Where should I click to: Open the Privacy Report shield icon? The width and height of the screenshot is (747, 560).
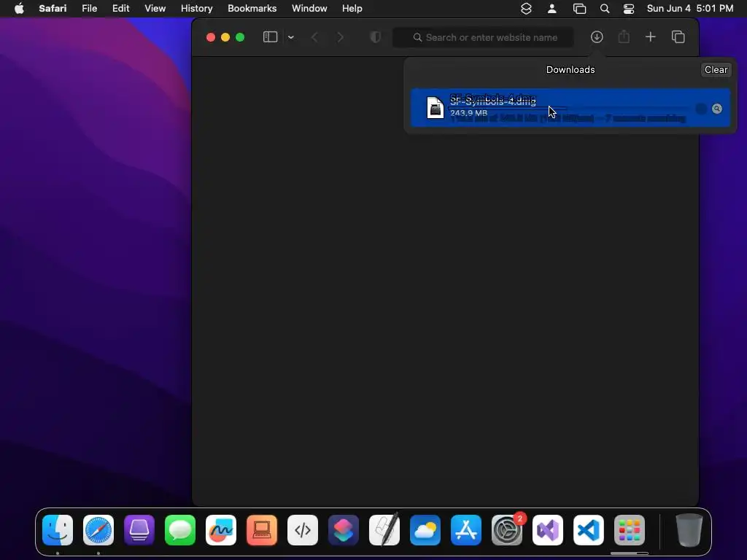point(376,37)
